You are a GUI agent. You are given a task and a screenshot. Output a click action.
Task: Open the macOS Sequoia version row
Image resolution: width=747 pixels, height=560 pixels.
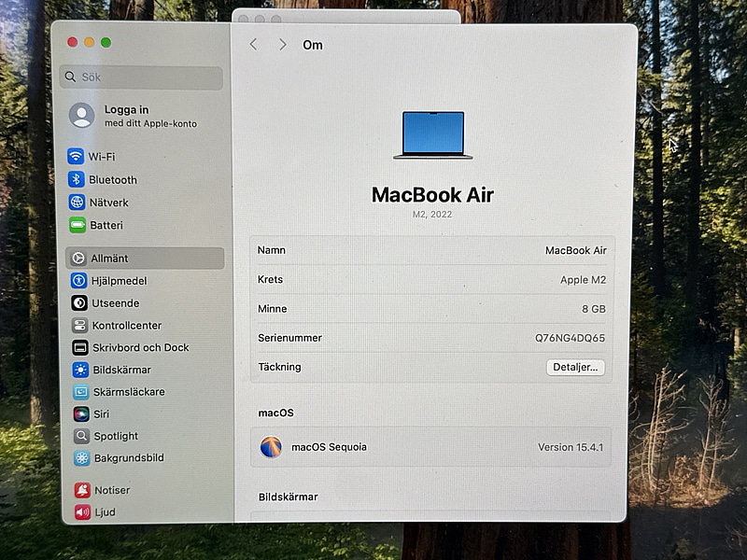[x=430, y=447]
